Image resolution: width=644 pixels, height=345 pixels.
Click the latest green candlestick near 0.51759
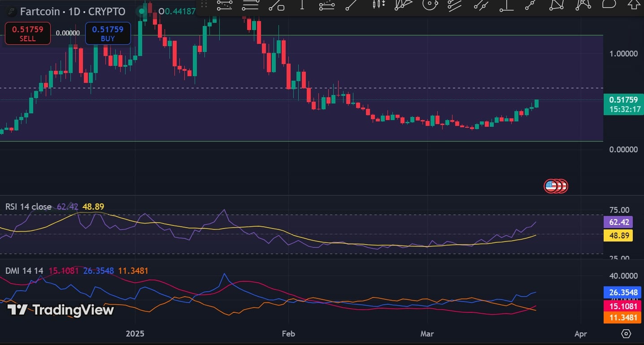coord(537,103)
